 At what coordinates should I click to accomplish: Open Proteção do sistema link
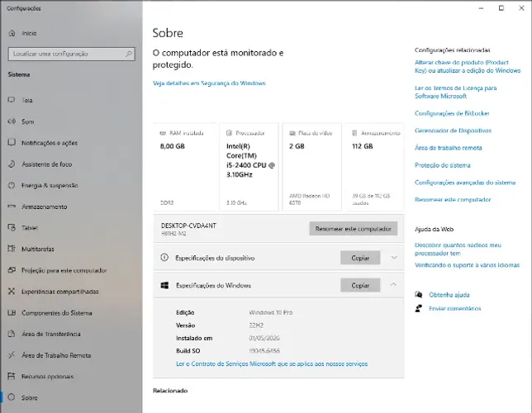(442, 165)
